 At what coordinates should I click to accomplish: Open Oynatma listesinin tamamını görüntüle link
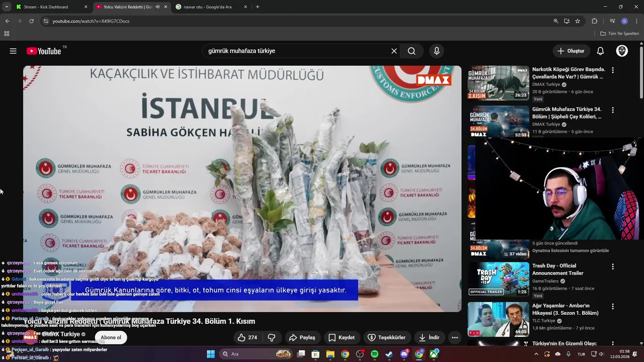tap(571, 250)
